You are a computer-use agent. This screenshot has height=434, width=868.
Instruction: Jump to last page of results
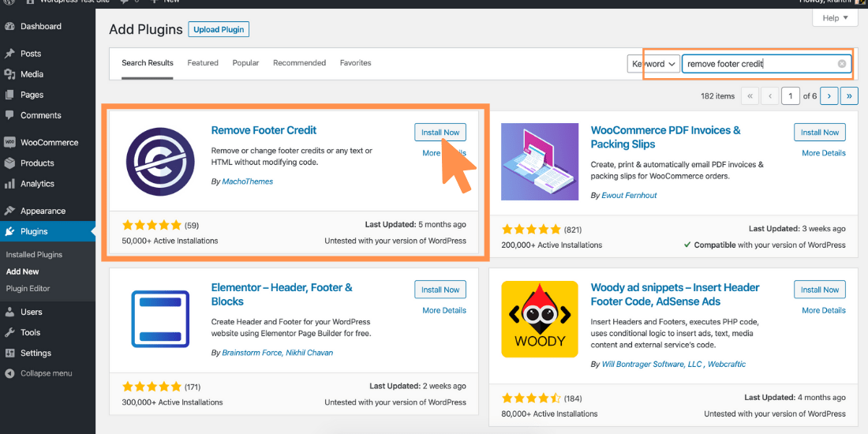pyautogui.click(x=849, y=95)
